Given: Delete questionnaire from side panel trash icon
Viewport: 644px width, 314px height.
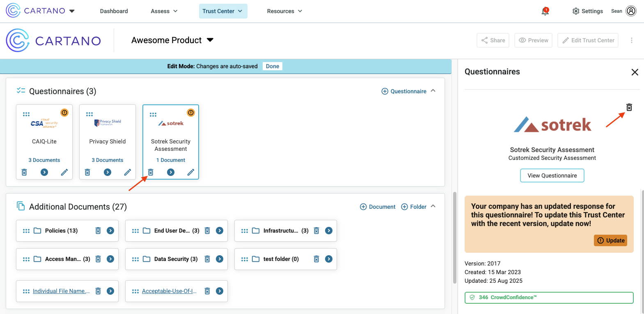Looking at the screenshot, I should [629, 107].
